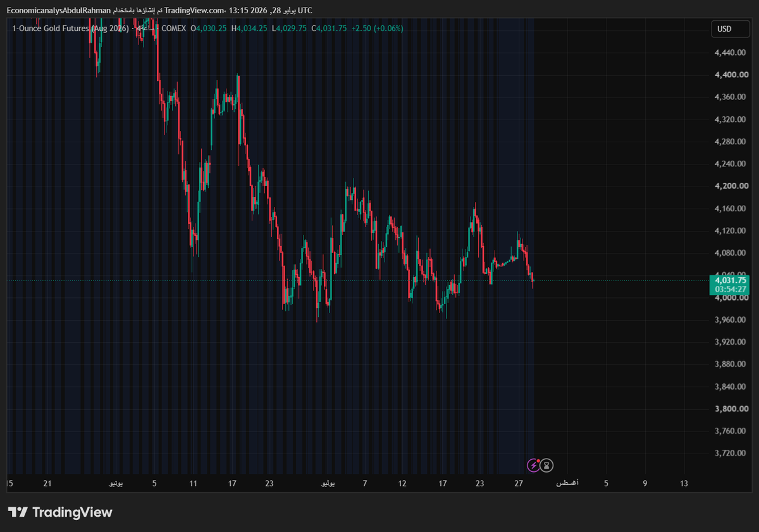This screenshot has width=759, height=532.
Task: Click the 4,320.00 price axis label
Action: (730, 120)
